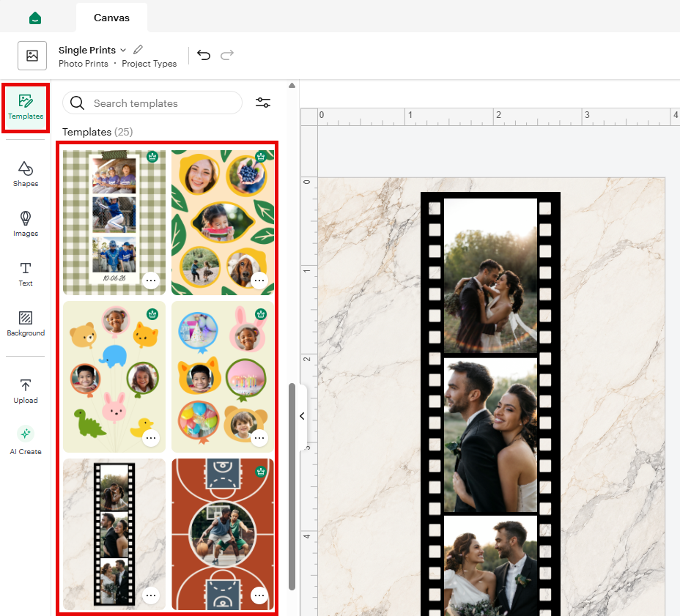Open more options on lemon fruit template
The height and width of the screenshot is (616, 680).
point(259,281)
